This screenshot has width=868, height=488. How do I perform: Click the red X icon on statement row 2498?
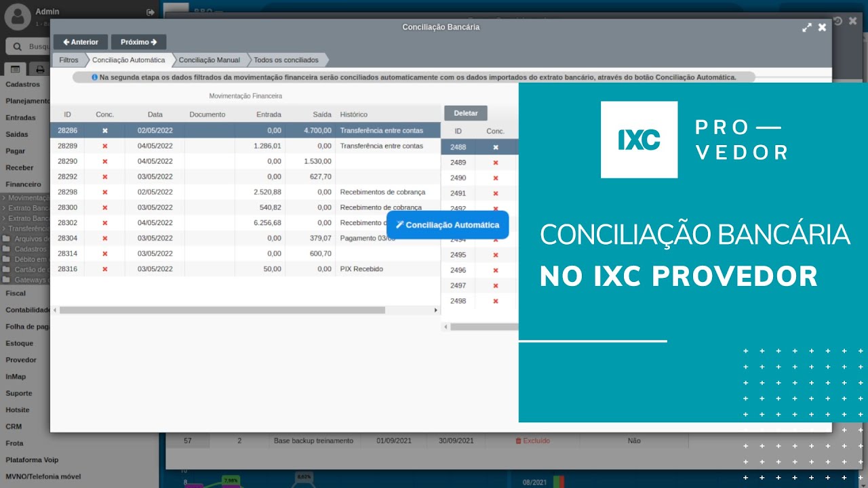click(495, 301)
